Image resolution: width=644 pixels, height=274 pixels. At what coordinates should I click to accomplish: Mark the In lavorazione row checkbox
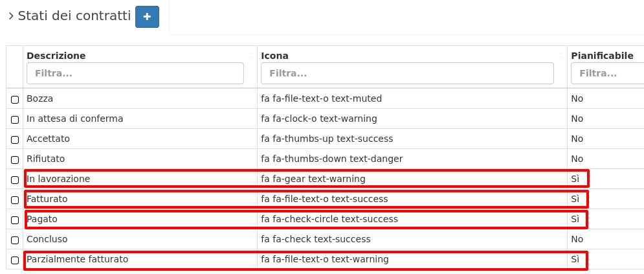[x=15, y=180]
